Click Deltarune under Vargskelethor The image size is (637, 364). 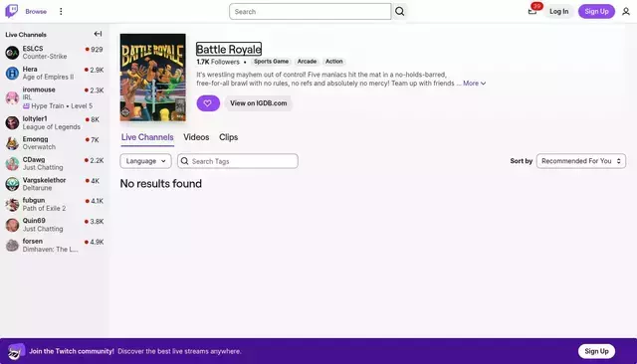[38, 188]
